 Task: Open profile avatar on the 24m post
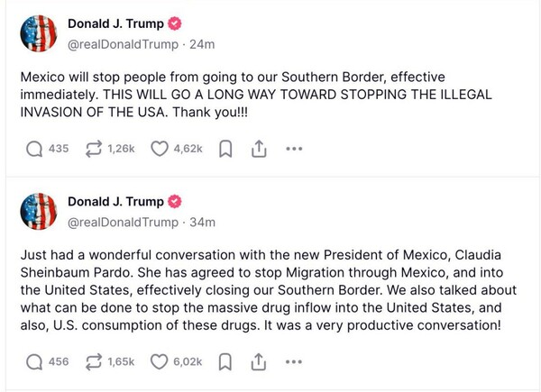[39, 33]
